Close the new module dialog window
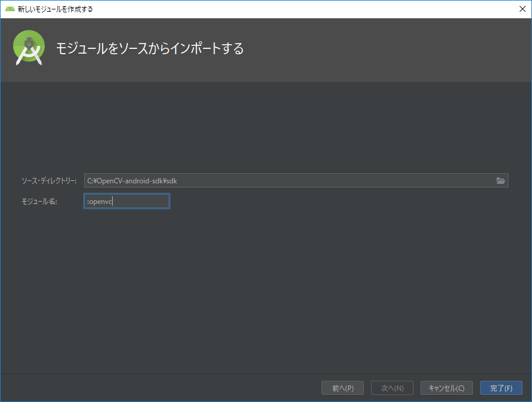Viewport: 532px width, 402px height. (x=523, y=9)
